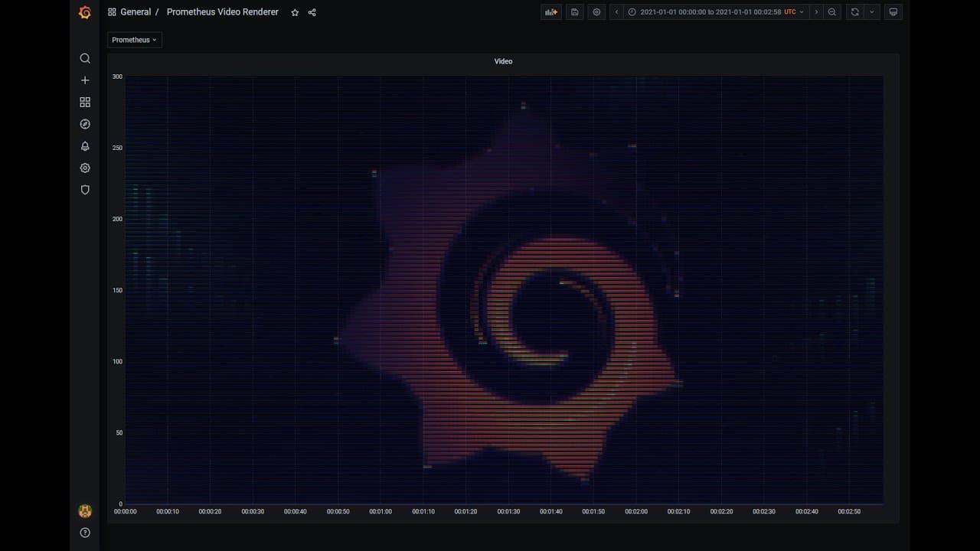Viewport: 980px width, 551px height.
Task: Click the 00:02:20 time axis label
Action: (721, 511)
